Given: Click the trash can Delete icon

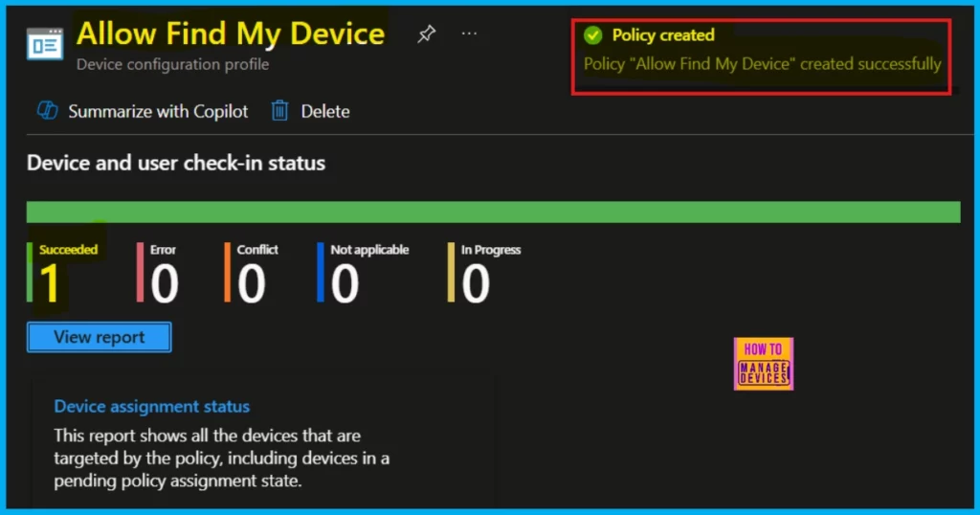Looking at the screenshot, I should pyautogui.click(x=279, y=111).
